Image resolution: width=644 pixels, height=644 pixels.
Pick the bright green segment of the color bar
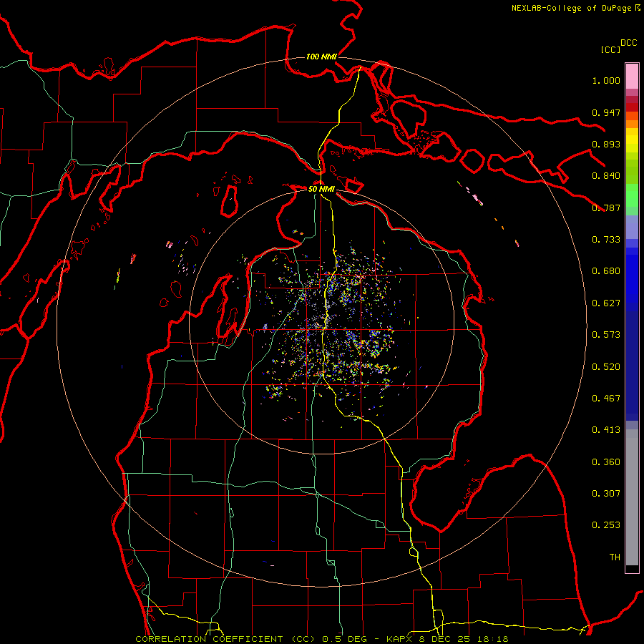(x=632, y=195)
